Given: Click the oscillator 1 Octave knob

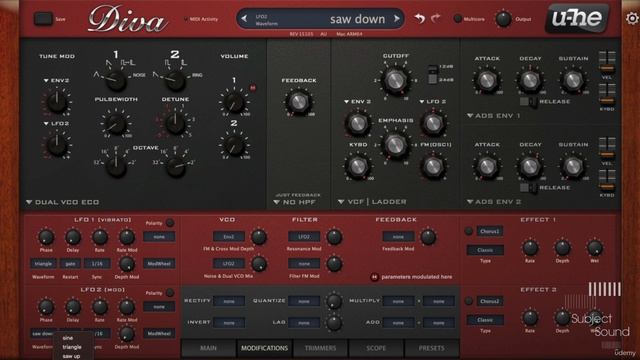Looking at the screenshot, I should (116, 166).
